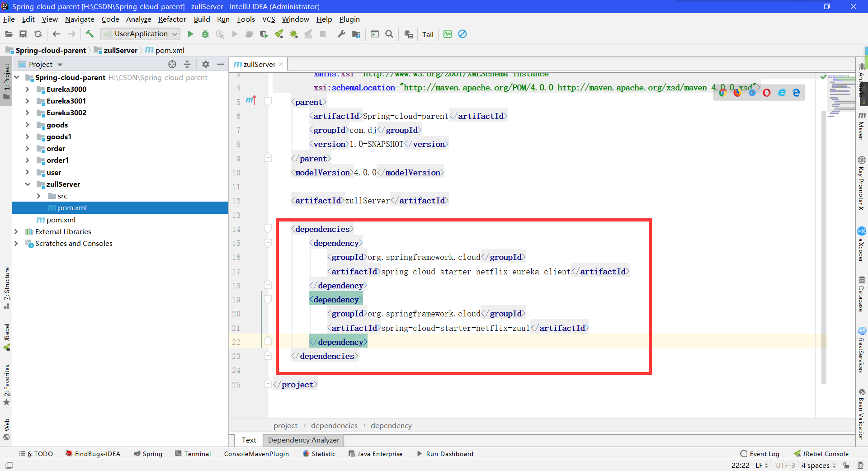
Task: Open FindBugs-IDEA tool window
Action: pos(93,454)
